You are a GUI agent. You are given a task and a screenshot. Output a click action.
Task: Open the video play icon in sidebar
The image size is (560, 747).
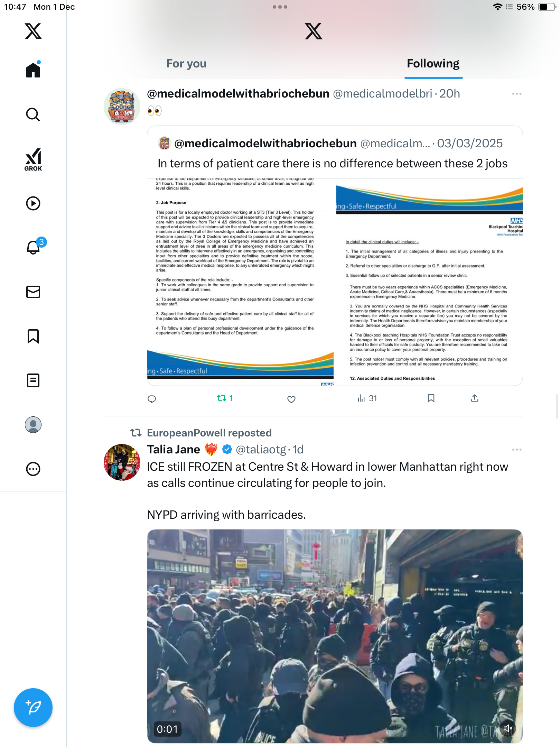[33, 203]
